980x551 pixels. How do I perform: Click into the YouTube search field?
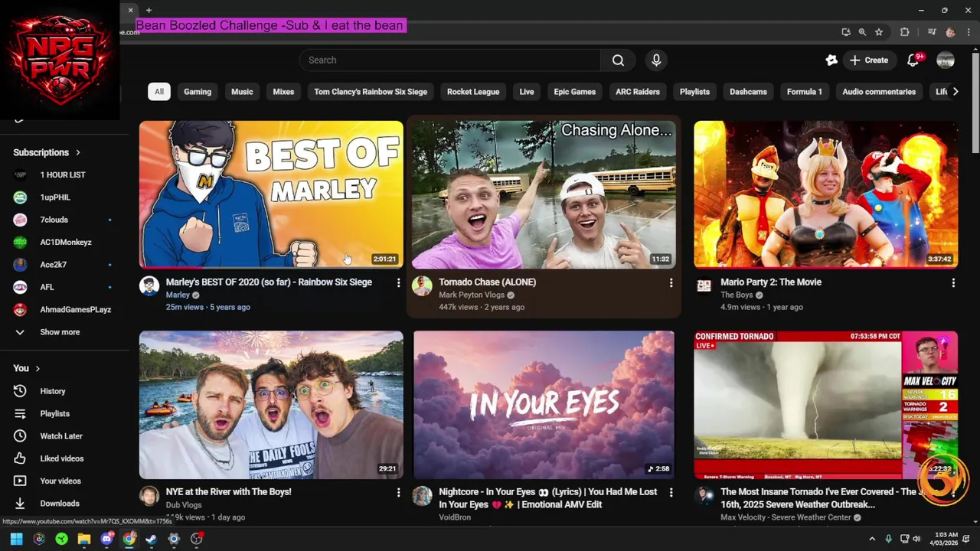click(449, 60)
